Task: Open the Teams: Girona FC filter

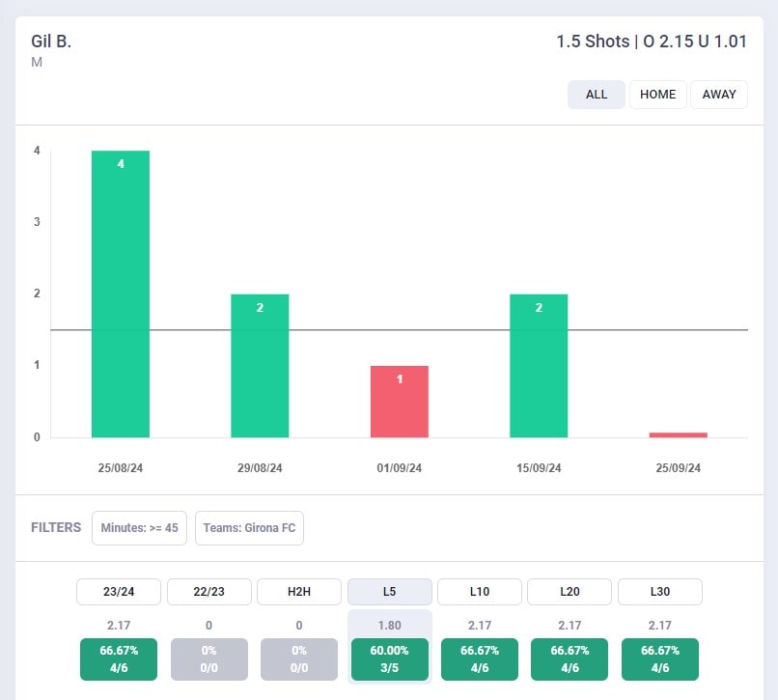Action: pyautogui.click(x=249, y=528)
